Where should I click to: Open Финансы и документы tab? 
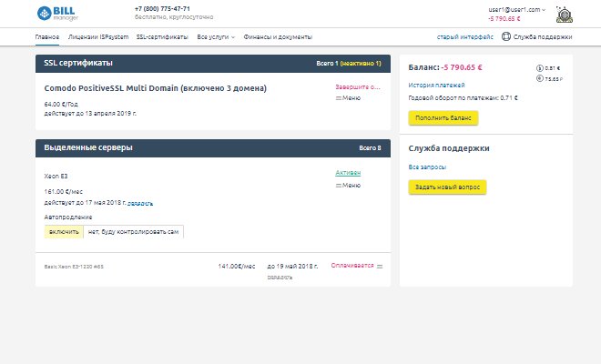coord(278,36)
